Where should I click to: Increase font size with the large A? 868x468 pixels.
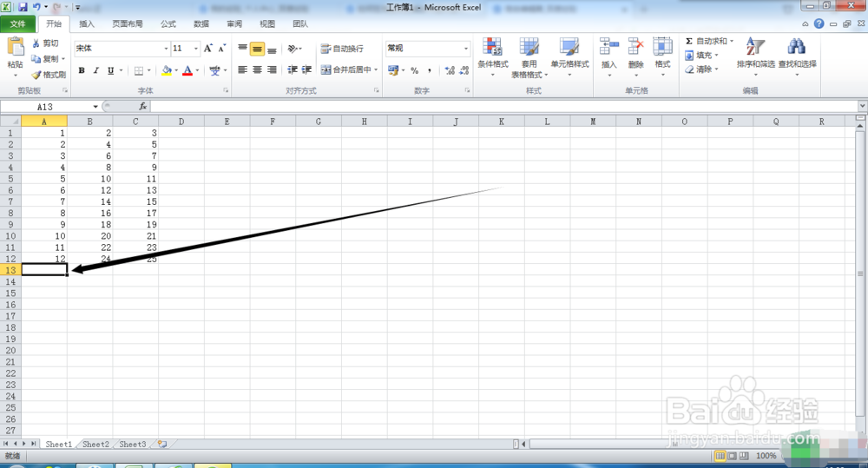tap(207, 48)
